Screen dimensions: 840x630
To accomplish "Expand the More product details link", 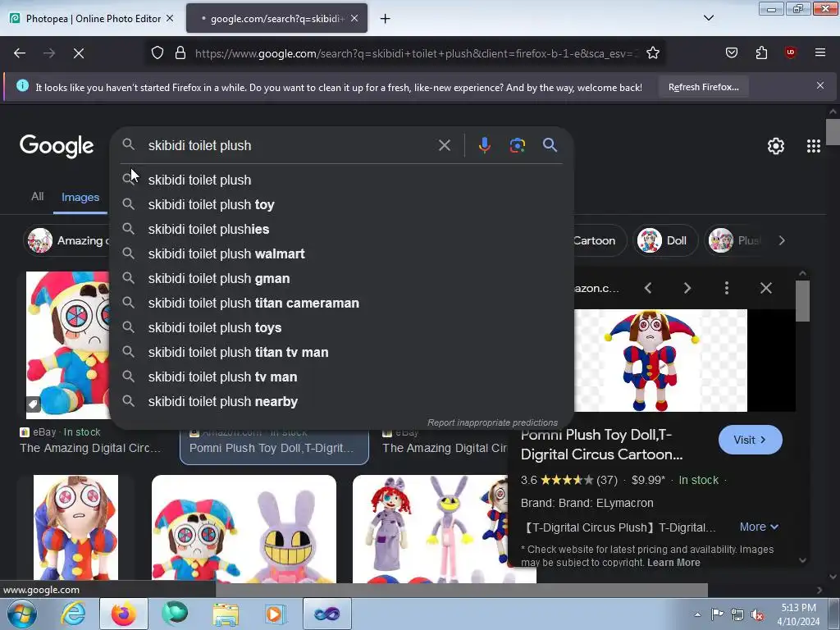I will pyautogui.click(x=759, y=527).
